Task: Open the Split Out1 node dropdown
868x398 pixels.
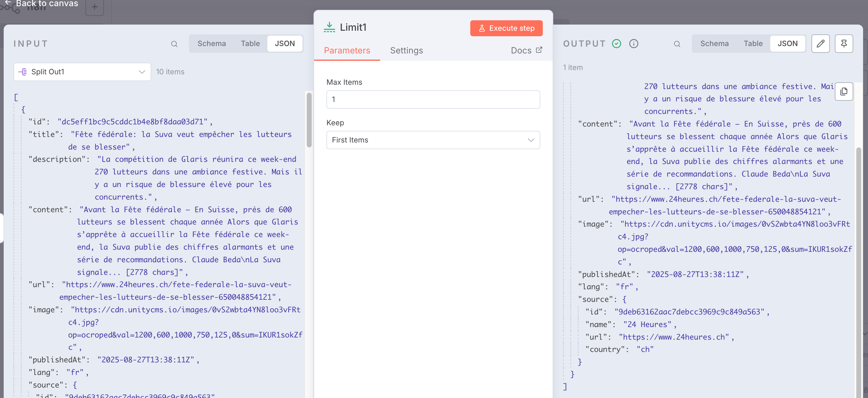Action: click(x=82, y=72)
